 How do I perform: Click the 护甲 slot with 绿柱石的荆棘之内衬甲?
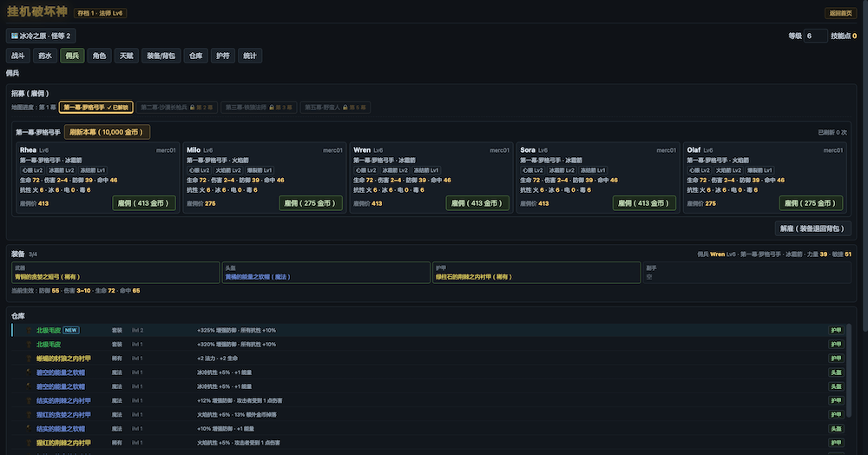click(536, 273)
